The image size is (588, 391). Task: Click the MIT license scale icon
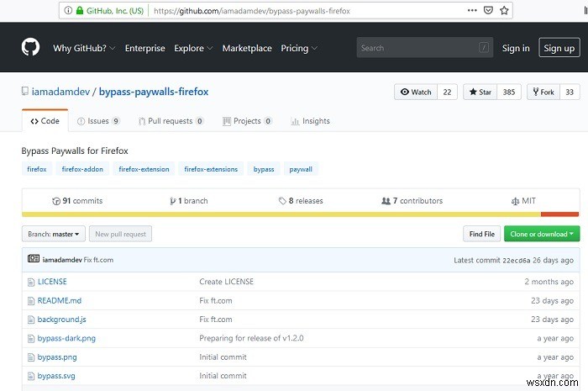coord(516,201)
